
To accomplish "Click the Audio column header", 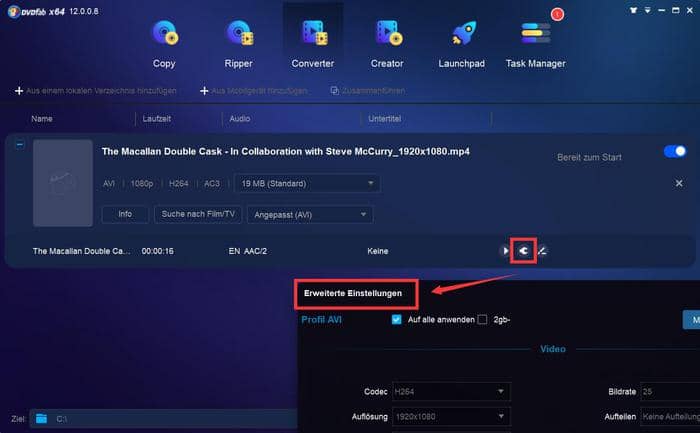I will click(x=240, y=119).
